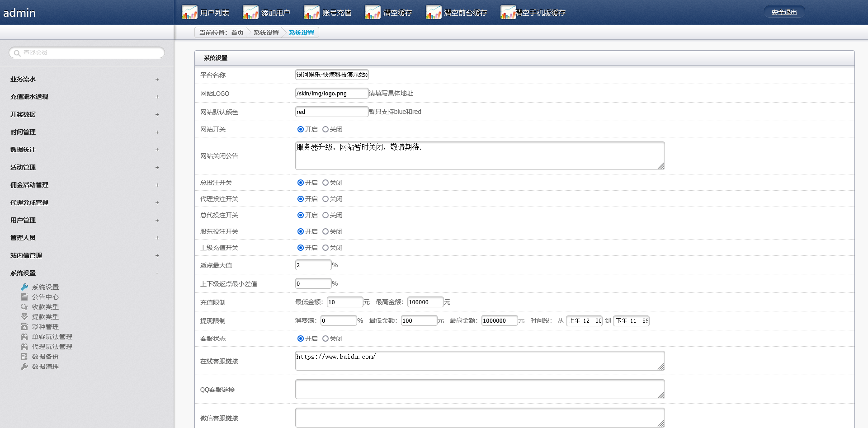The height and width of the screenshot is (428, 868).
Task: Expand the 用户管理 sidebar section
Action: 157,220
